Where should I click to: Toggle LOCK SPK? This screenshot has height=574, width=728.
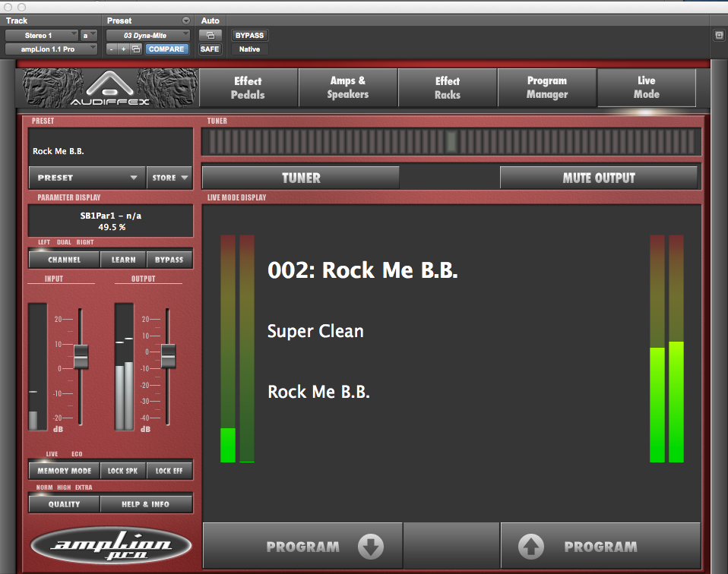pos(123,471)
